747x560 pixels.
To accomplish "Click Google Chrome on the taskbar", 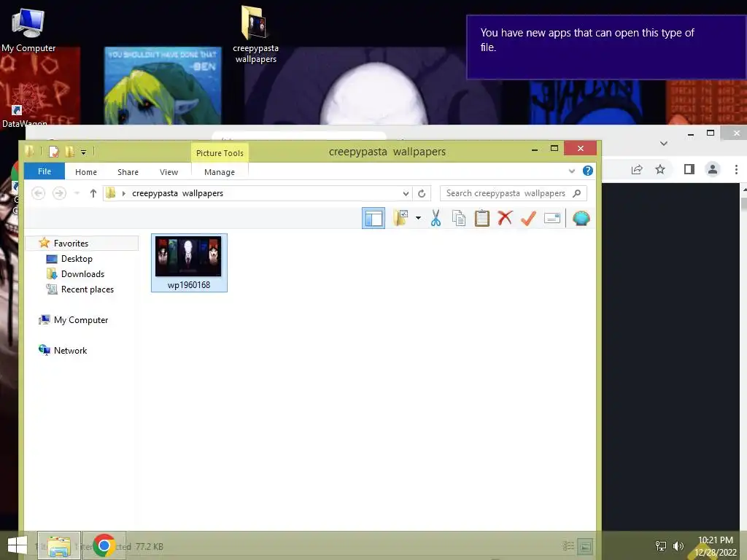I will click(x=104, y=545).
